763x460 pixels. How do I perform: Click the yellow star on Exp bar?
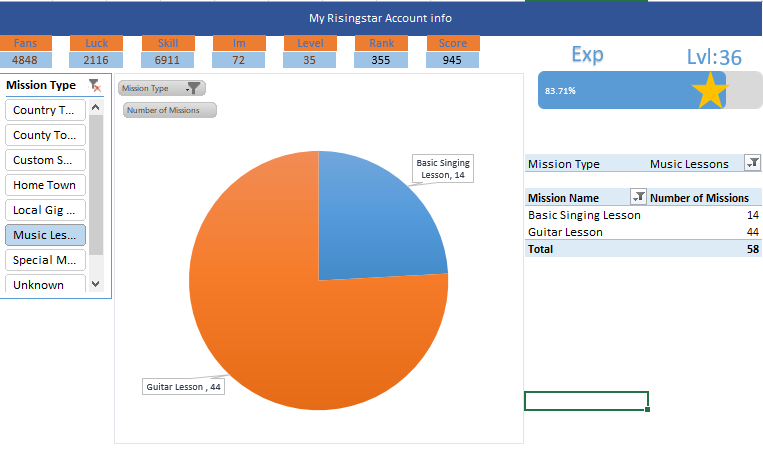pos(710,91)
